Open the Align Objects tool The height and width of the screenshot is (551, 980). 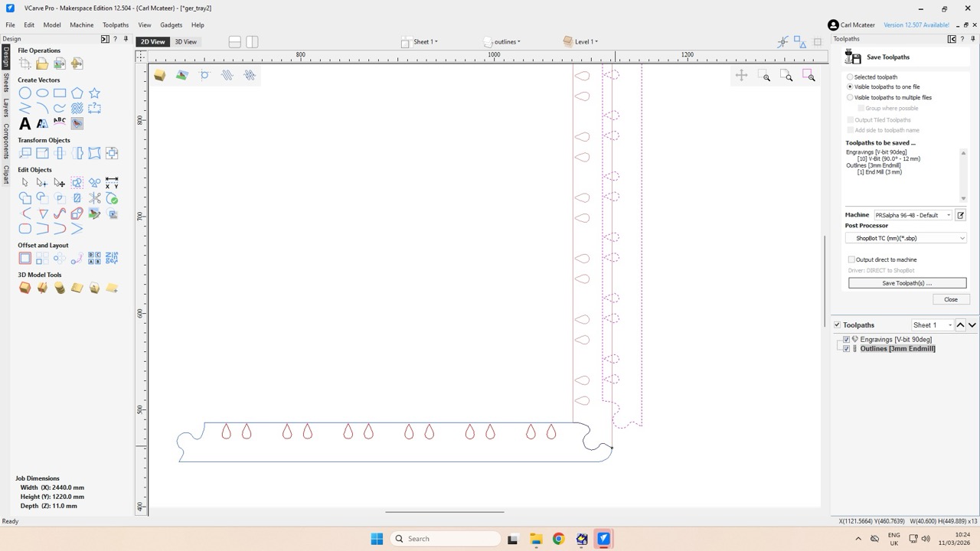click(112, 153)
